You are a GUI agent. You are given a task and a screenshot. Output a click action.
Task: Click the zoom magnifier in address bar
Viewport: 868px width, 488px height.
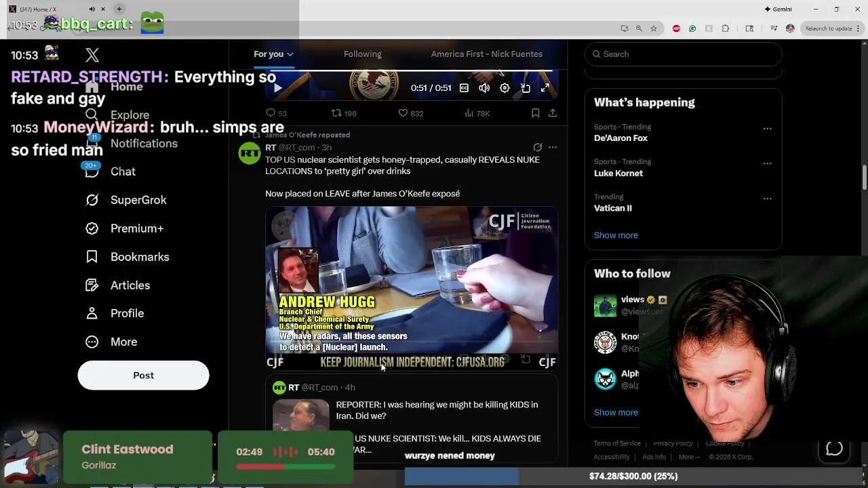tap(639, 28)
